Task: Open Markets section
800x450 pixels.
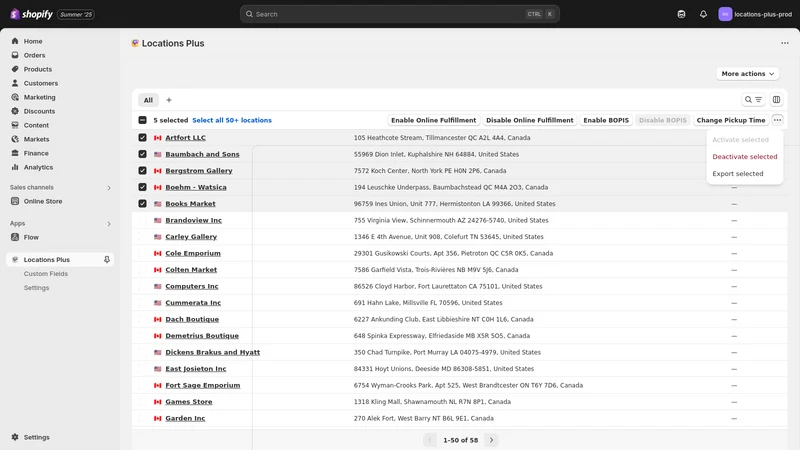Action: (x=36, y=139)
